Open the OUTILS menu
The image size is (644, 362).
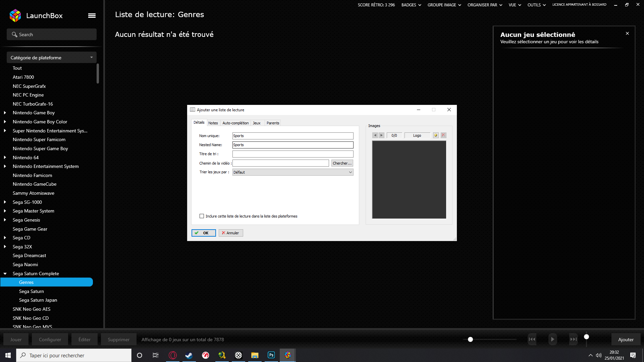click(536, 5)
